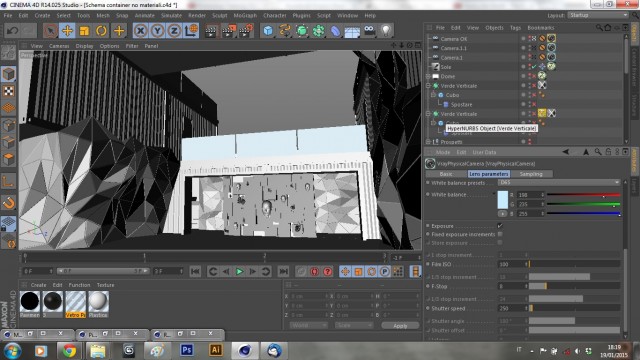Screen dimensions: 640x360
Task: Play the animation forward
Action: pos(239,271)
